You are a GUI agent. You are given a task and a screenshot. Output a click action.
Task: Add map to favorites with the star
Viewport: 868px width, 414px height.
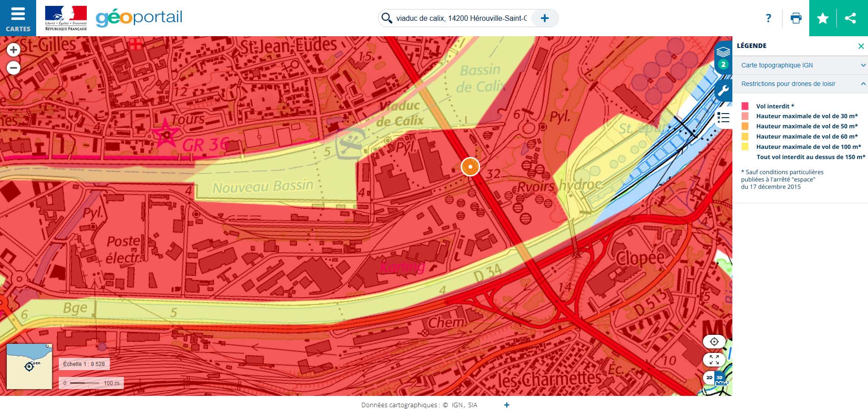coord(823,18)
